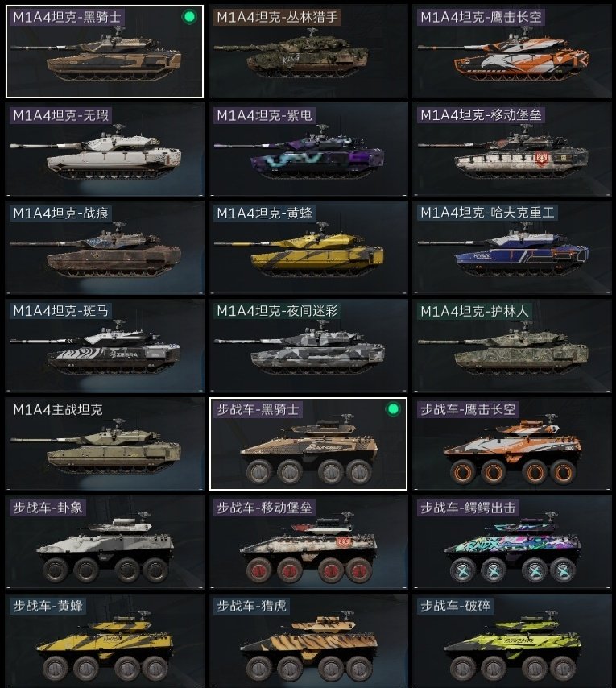Viewport: 616px width, 688px height.
Task: Pick the blue M1A4坦克-哈夫克重工 skin
Action: click(512, 247)
